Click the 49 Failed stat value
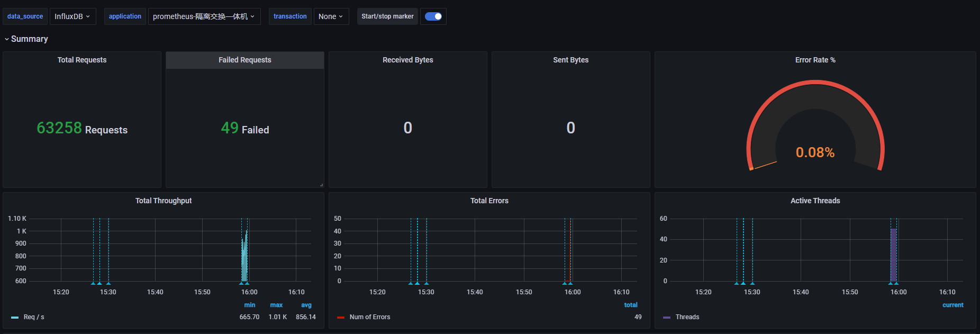This screenshot has height=334, width=980. [x=245, y=128]
